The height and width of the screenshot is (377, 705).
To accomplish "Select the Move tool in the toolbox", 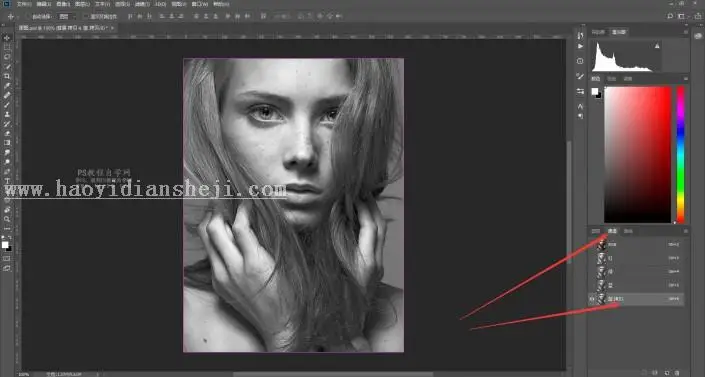I will coord(7,38).
